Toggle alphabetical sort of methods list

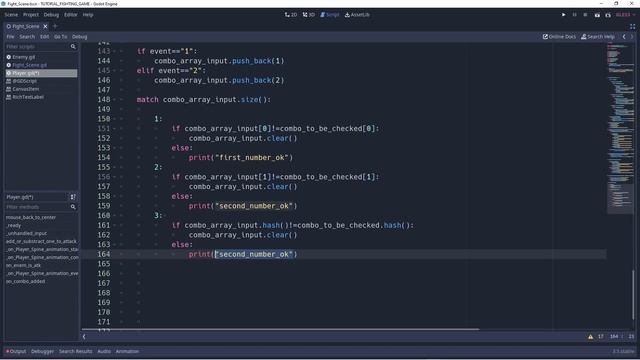point(73,197)
